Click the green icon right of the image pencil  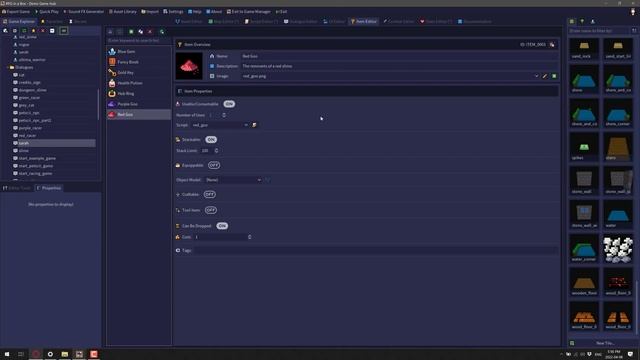(x=554, y=76)
